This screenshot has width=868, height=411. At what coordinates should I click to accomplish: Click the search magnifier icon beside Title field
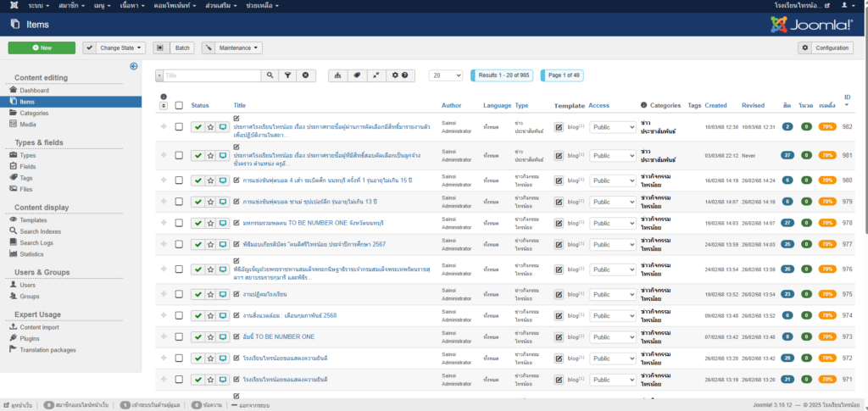point(270,75)
